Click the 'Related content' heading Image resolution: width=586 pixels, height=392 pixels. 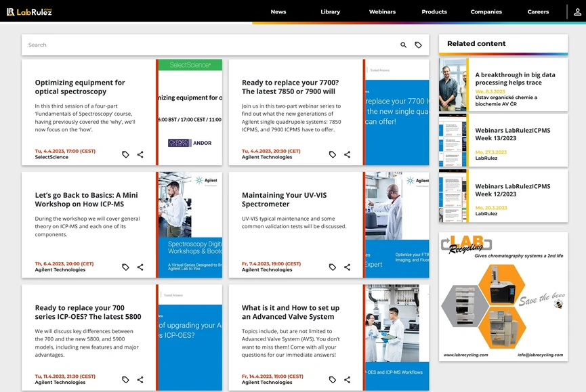point(476,44)
